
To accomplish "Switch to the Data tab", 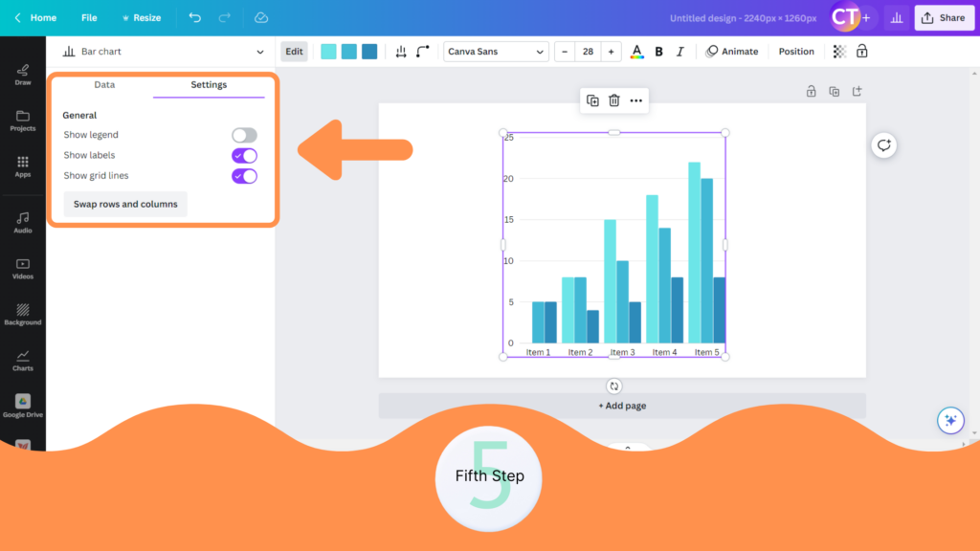I will tap(104, 85).
